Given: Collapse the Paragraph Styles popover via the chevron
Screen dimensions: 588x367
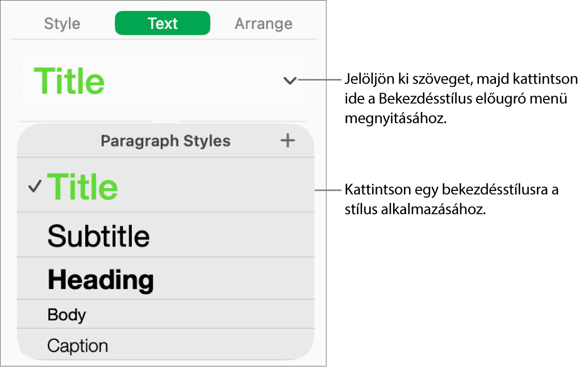Looking at the screenshot, I should (290, 81).
